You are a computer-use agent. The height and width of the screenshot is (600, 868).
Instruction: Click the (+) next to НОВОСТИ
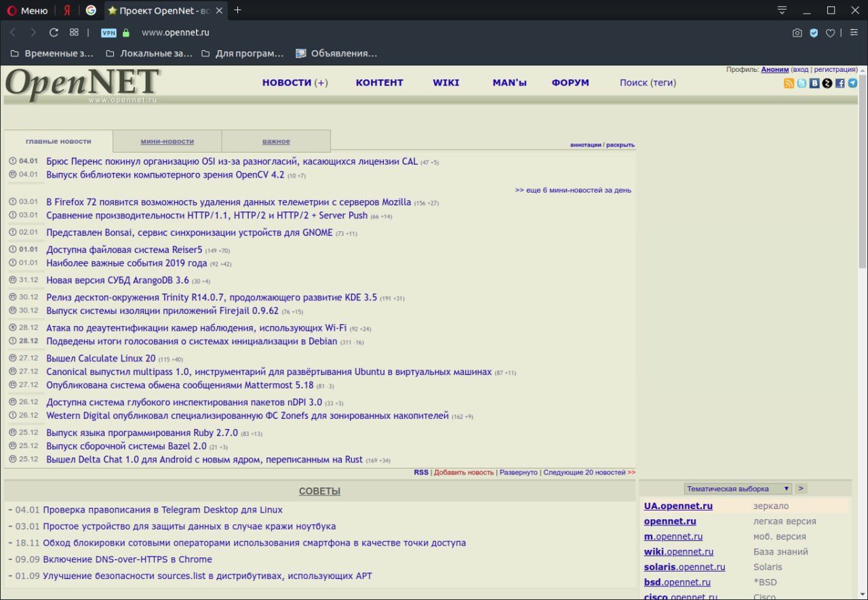[x=321, y=83]
